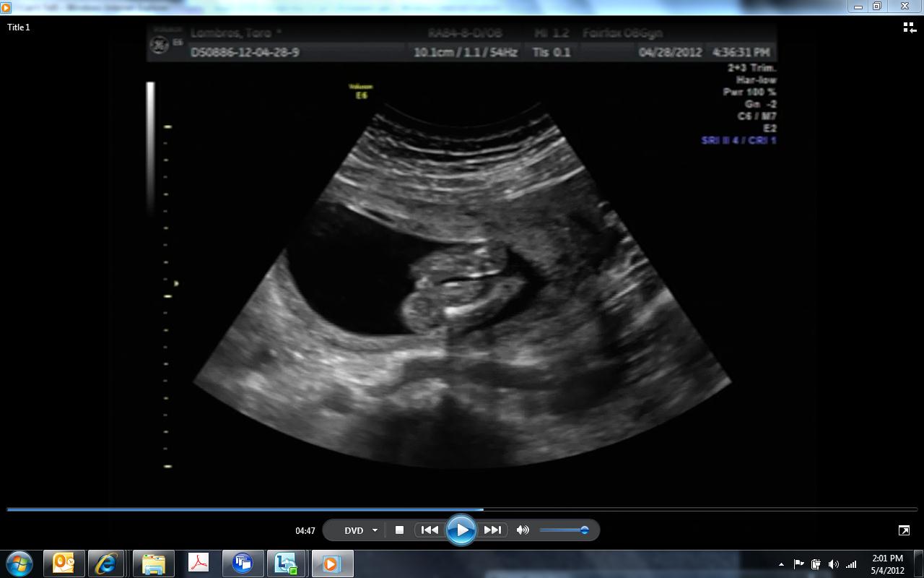The height and width of the screenshot is (578, 924).
Task: Launch Adobe Reader from the taskbar
Action: point(199,564)
